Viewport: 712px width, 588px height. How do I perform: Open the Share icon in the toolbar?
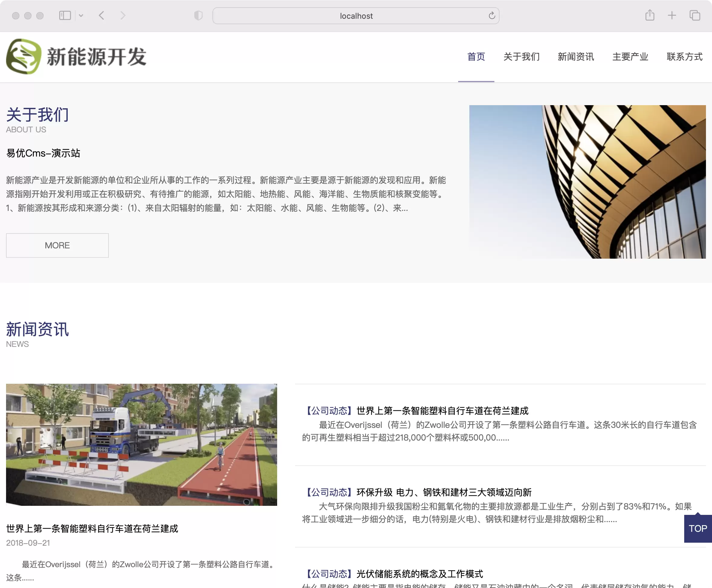pos(650,15)
